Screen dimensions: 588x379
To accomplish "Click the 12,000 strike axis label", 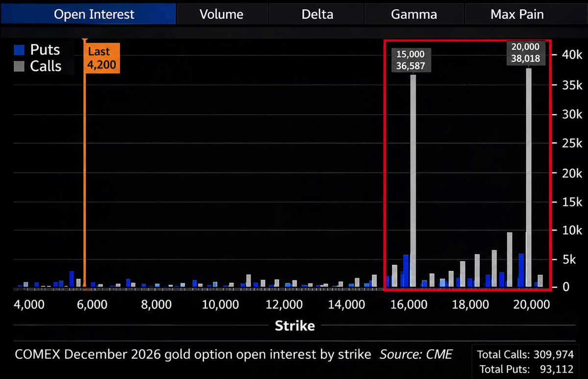I will [x=284, y=305].
